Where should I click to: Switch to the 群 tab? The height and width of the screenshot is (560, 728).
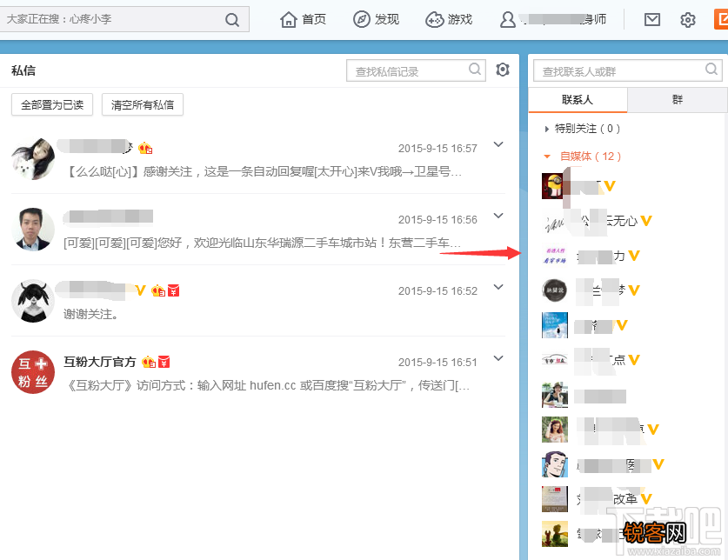677,99
